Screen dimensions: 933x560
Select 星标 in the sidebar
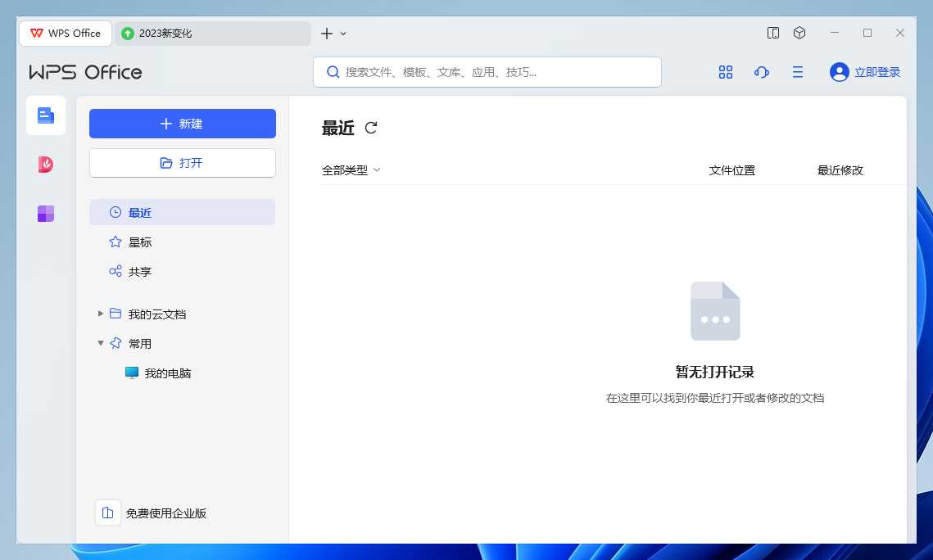tap(182, 242)
